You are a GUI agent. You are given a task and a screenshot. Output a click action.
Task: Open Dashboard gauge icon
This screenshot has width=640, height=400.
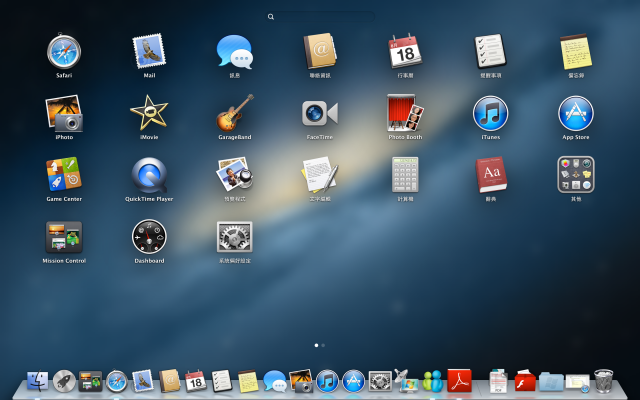click(x=149, y=237)
